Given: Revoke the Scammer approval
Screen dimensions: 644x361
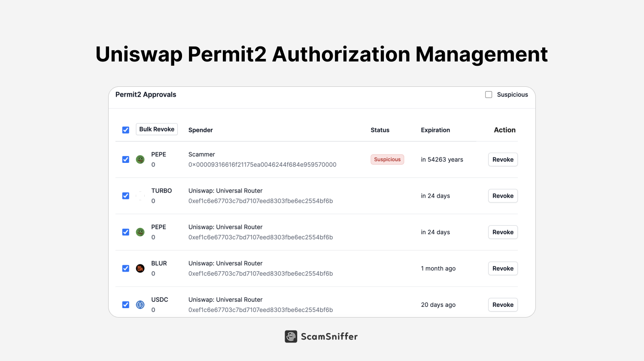Looking at the screenshot, I should pos(503,159).
